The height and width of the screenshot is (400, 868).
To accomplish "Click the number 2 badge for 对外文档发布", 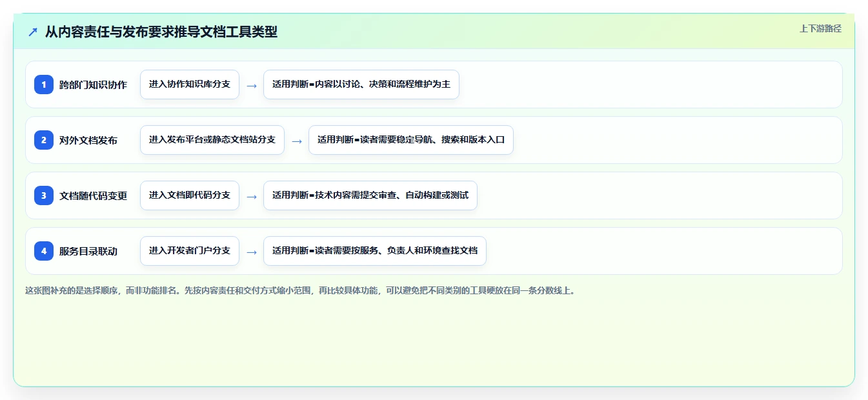I will pos(44,140).
